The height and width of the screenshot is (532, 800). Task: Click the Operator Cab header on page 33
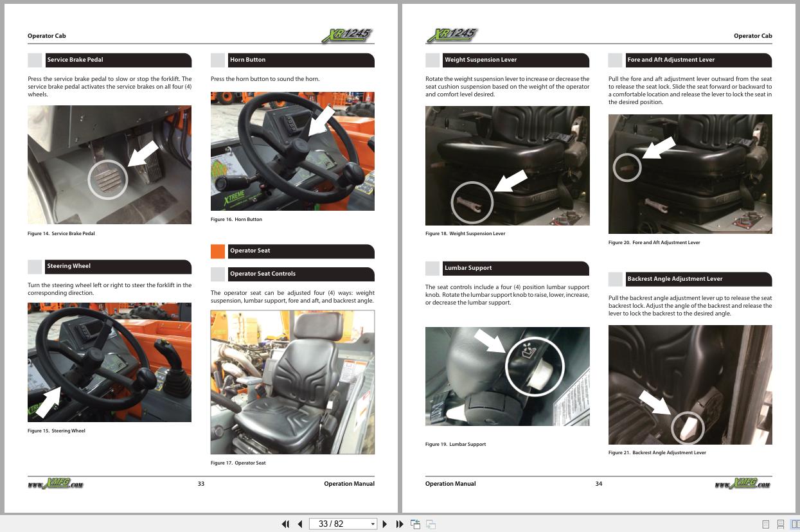pyautogui.click(x=47, y=36)
